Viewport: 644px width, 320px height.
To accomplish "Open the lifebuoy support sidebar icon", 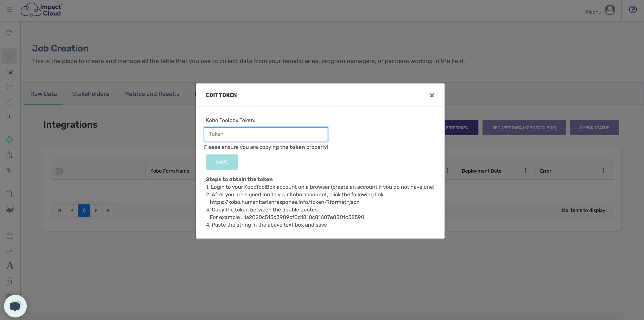I will pyautogui.click(x=9, y=140).
